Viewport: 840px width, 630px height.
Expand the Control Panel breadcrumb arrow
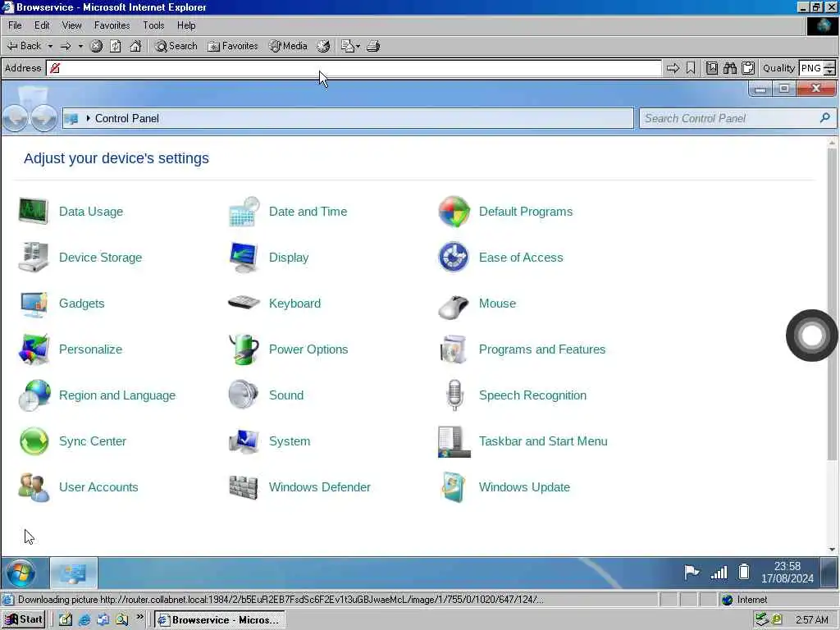pos(88,118)
